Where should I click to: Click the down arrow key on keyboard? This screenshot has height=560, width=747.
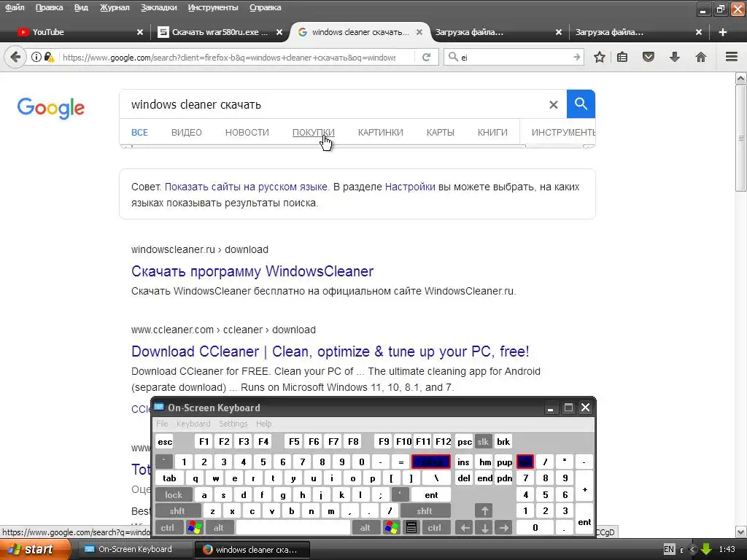pos(484,527)
